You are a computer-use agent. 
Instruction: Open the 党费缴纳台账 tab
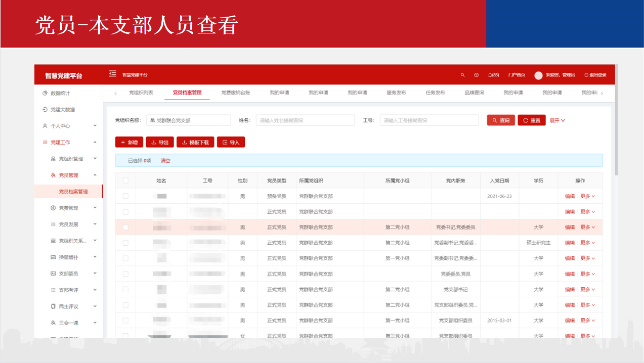point(235,93)
